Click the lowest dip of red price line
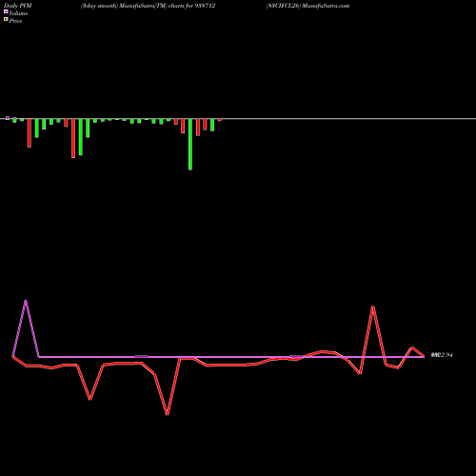This screenshot has height=476, width=476. pos(168,414)
